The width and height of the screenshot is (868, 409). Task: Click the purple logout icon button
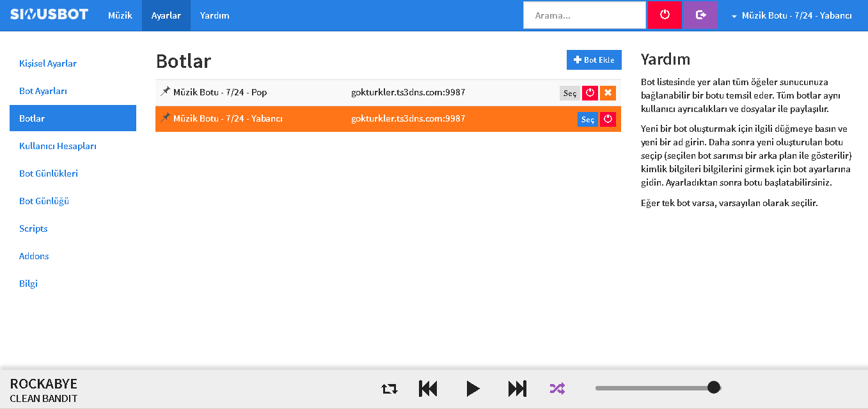click(x=700, y=15)
